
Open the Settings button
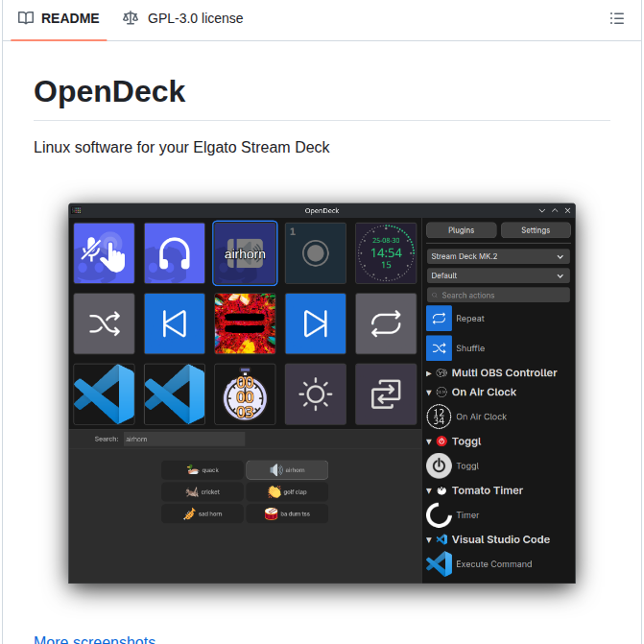coord(536,230)
